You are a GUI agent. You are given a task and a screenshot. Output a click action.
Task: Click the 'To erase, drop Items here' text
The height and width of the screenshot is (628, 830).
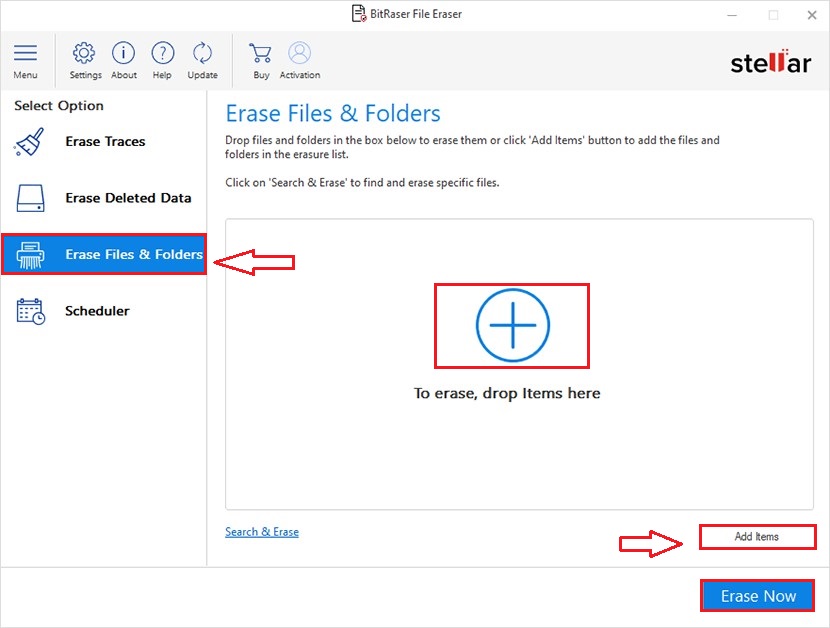pos(507,393)
